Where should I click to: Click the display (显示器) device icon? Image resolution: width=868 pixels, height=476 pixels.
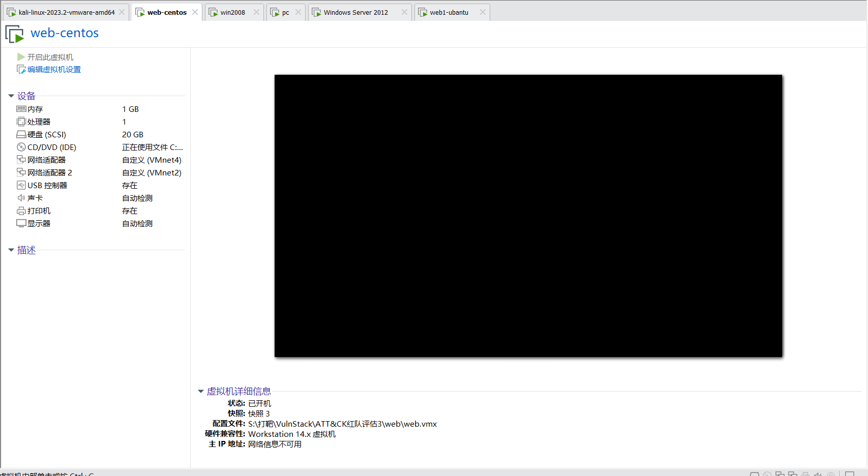(21, 223)
